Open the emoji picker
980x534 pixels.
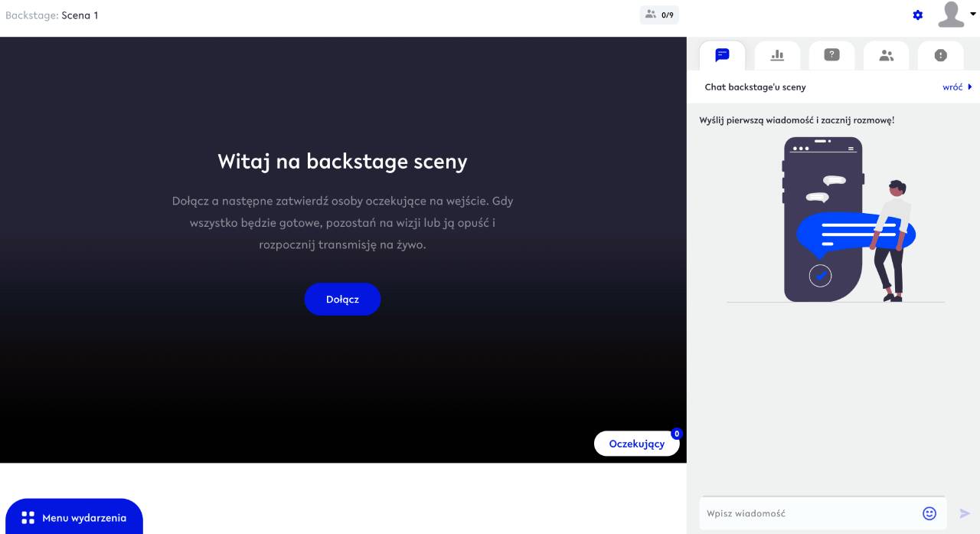929,513
